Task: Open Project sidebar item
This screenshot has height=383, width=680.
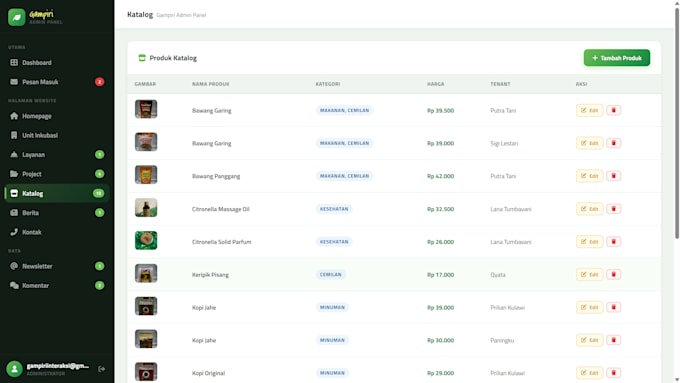Action: point(57,174)
